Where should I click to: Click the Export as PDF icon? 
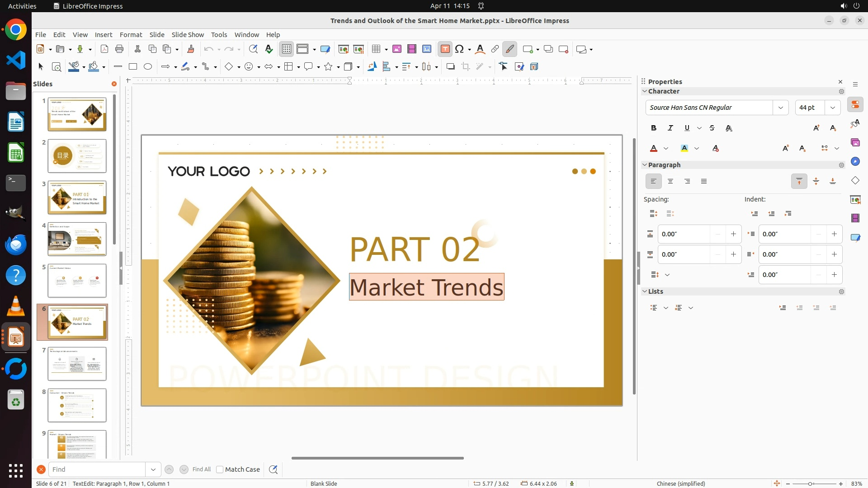[x=104, y=49]
